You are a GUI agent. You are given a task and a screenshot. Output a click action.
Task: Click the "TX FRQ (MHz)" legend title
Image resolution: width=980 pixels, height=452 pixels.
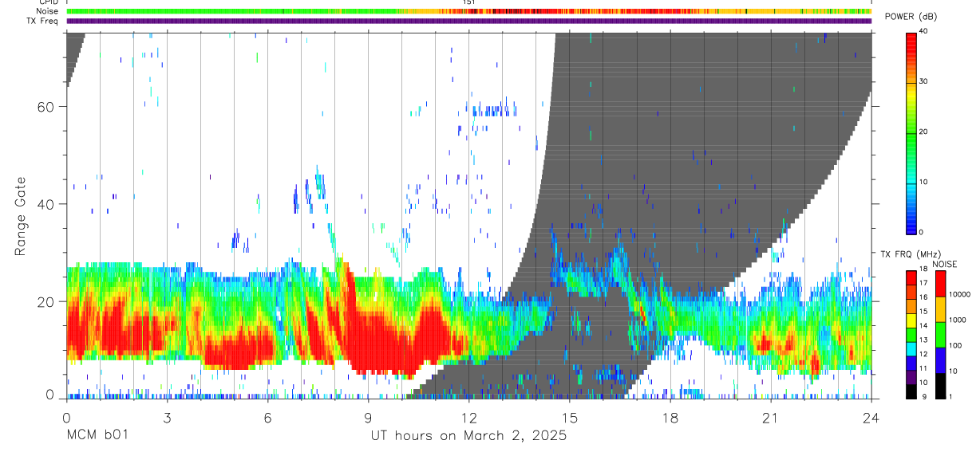912,254
